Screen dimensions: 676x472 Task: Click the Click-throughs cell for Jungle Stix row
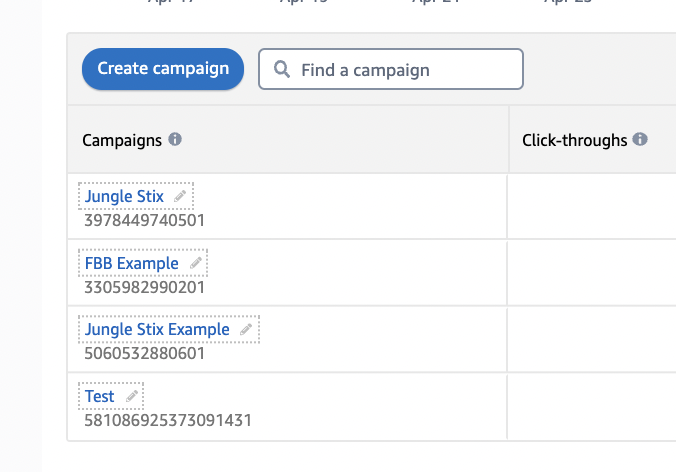[x=592, y=206]
